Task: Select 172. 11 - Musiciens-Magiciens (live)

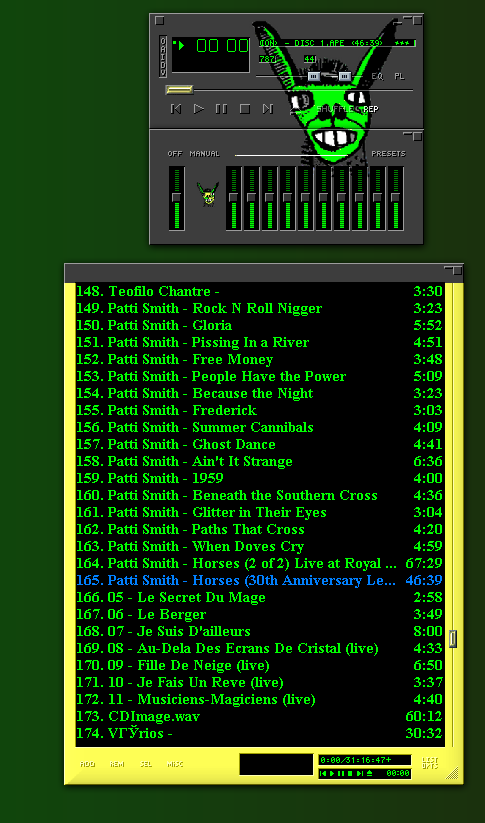Action: click(x=260, y=700)
